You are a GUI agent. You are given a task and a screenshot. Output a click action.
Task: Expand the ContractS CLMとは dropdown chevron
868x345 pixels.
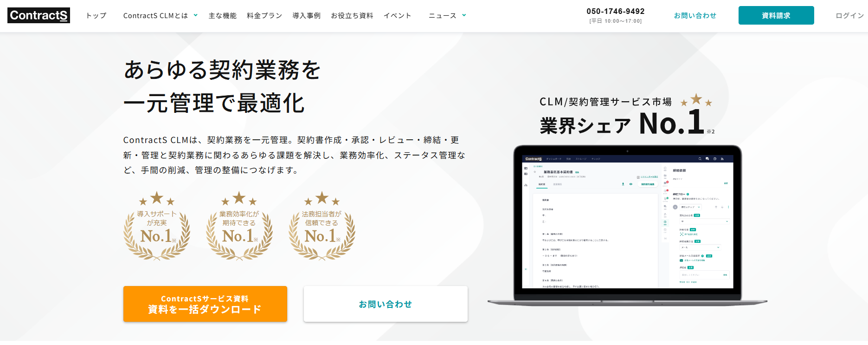[x=196, y=15]
